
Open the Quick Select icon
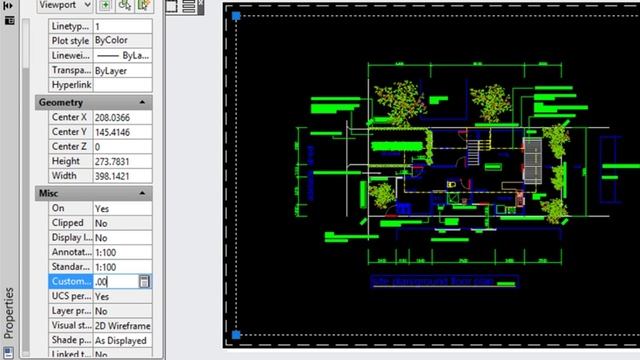(x=144, y=6)
